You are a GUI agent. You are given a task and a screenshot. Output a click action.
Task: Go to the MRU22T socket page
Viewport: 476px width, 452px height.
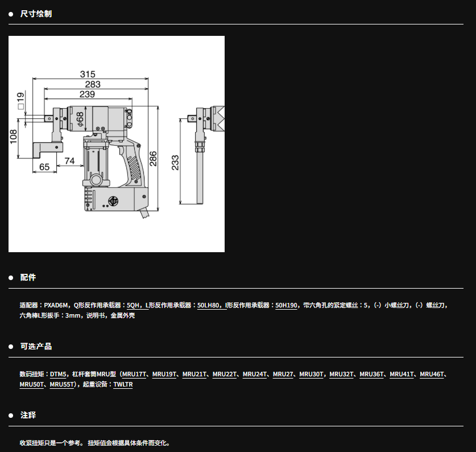click(x=225, y=375)
